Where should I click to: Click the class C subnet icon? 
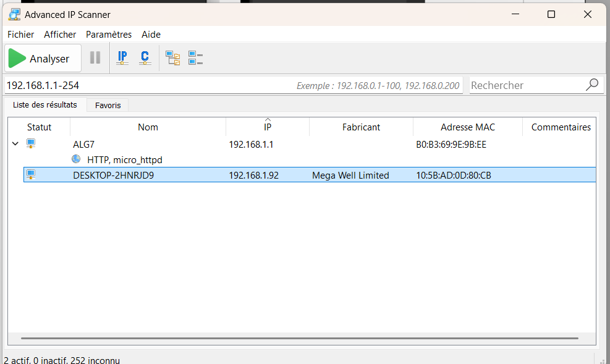tap(145, 58)
